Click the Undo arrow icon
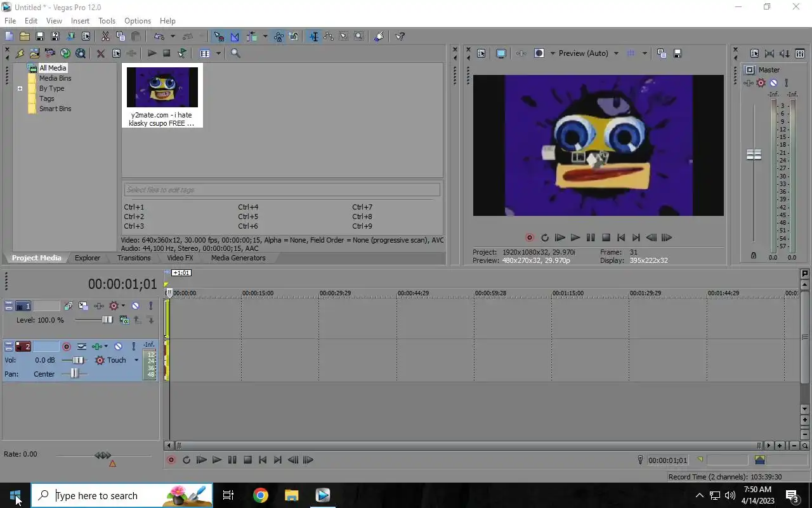Screen dimensions: 812x508 tap(159, 36)
